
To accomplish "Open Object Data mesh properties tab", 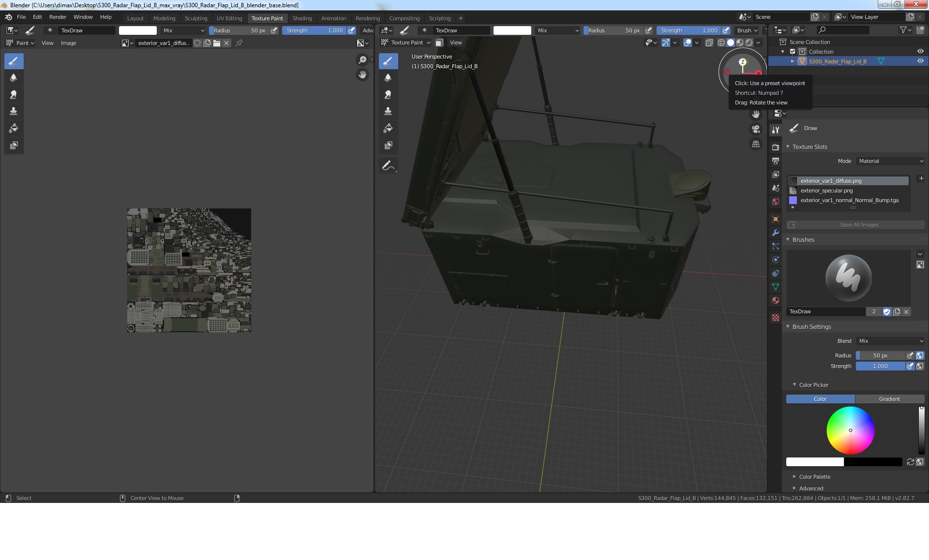I will coord(776,287).
